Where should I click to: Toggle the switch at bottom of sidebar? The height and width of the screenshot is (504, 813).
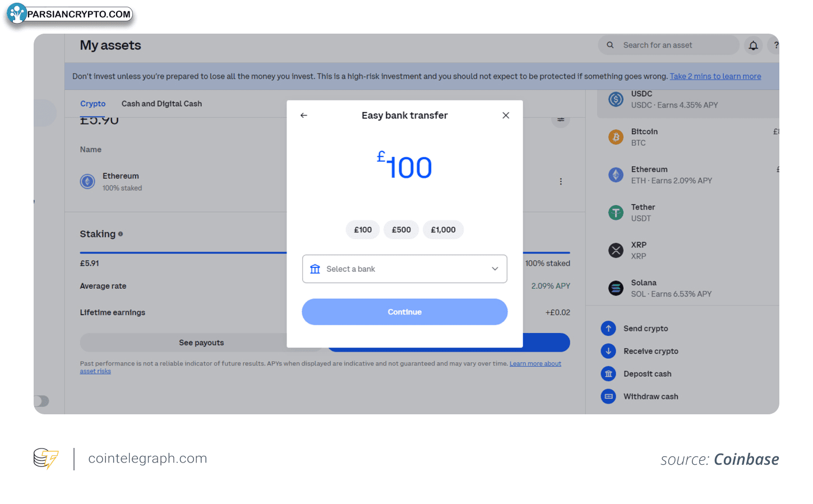[x=41, y=401]
